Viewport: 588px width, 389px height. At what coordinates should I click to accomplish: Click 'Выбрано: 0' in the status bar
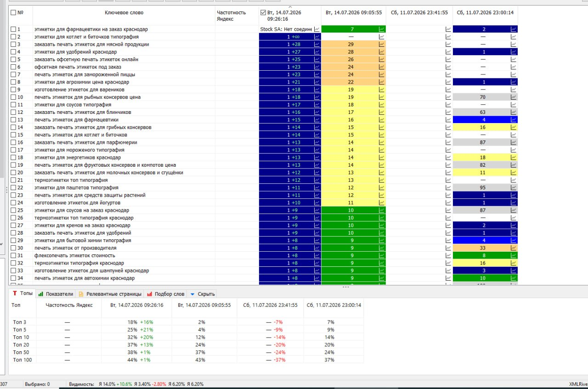[x=38, y=384]
